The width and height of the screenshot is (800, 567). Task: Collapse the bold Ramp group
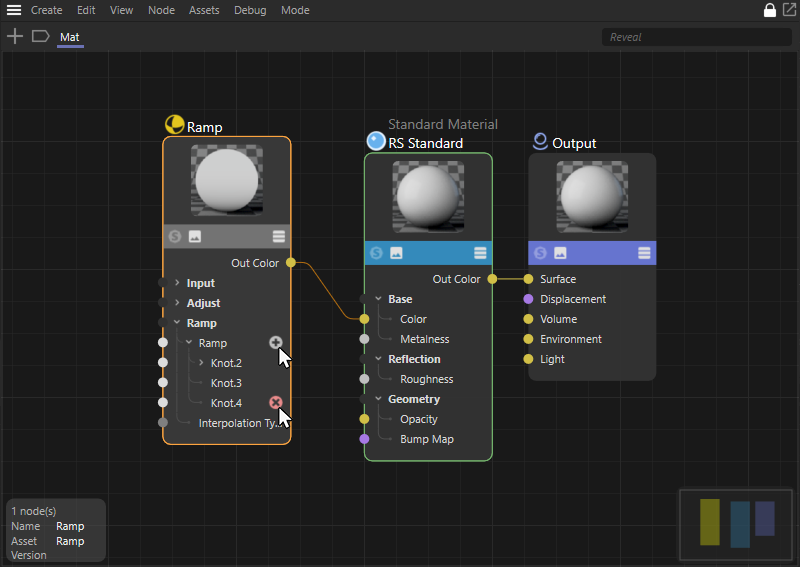coord(177,323)
